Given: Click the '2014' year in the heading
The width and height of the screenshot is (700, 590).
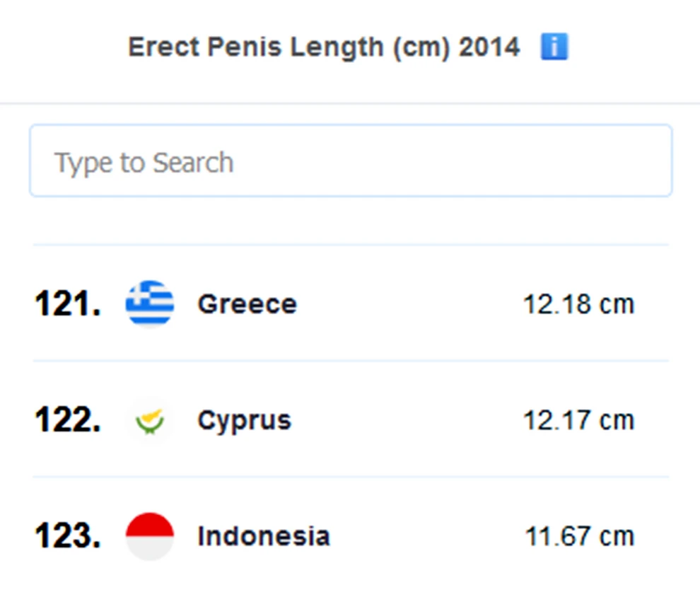Looking at the screenshot, I should click(x=489, y=48).
